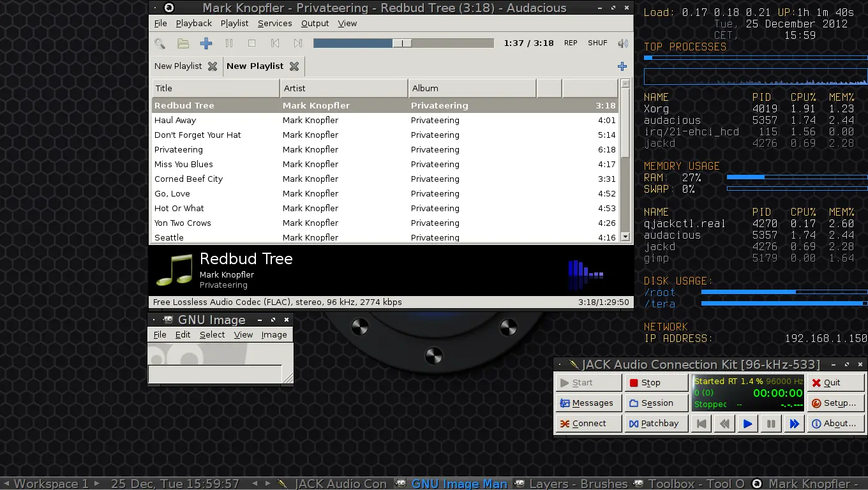
Task: Switch to Layers - Brushes taskbar entry
Action: (572, 484)
